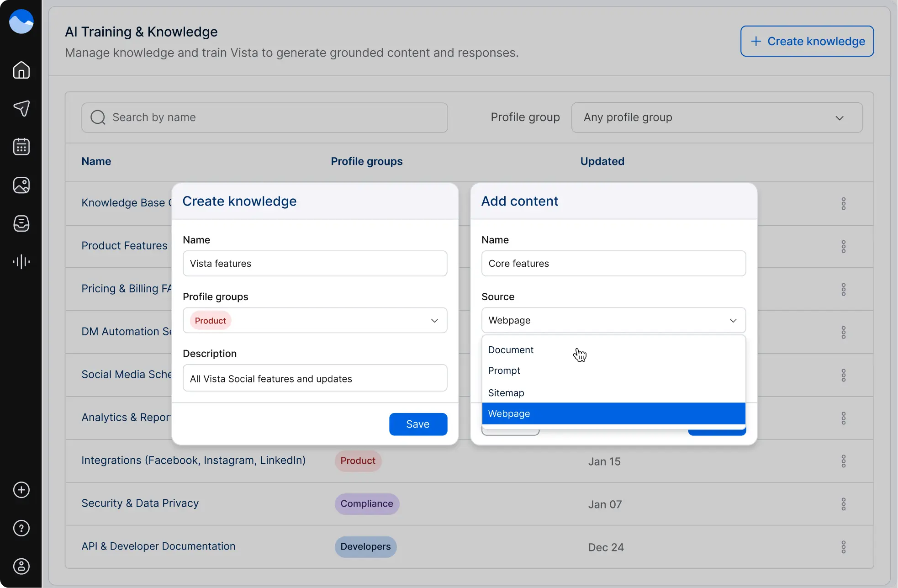This screenshot has width=898, height=588.
Task: Collapse the Source Webpage dropdown
Action: 733,320
